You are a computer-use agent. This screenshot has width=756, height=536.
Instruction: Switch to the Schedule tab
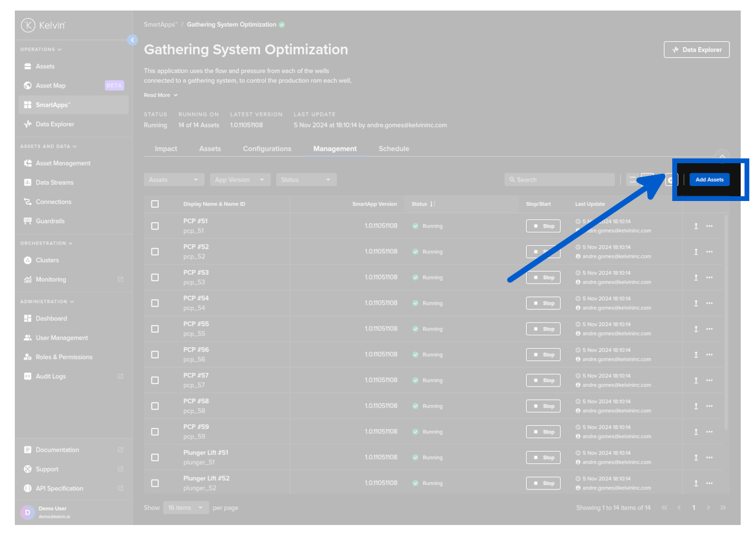click(x=394, y=149)
